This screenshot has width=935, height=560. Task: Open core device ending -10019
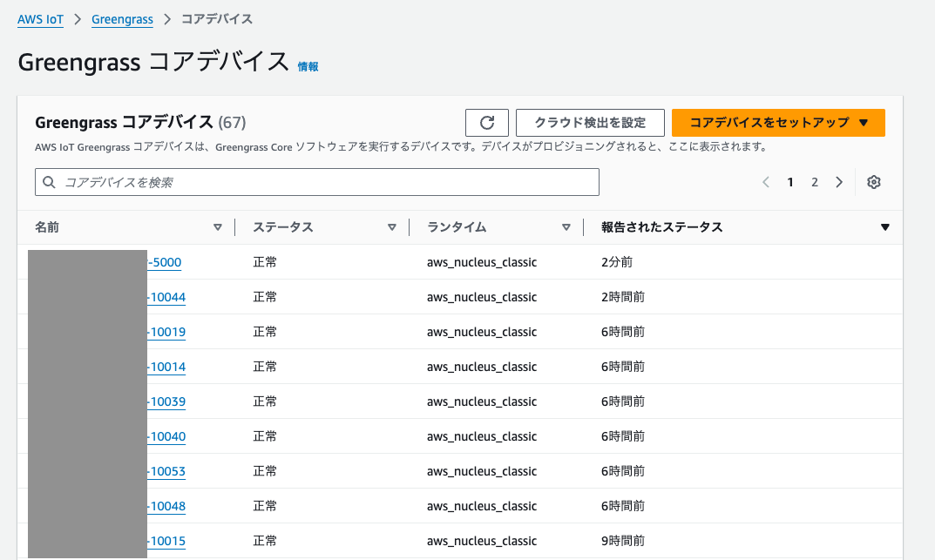coord(166,332)
